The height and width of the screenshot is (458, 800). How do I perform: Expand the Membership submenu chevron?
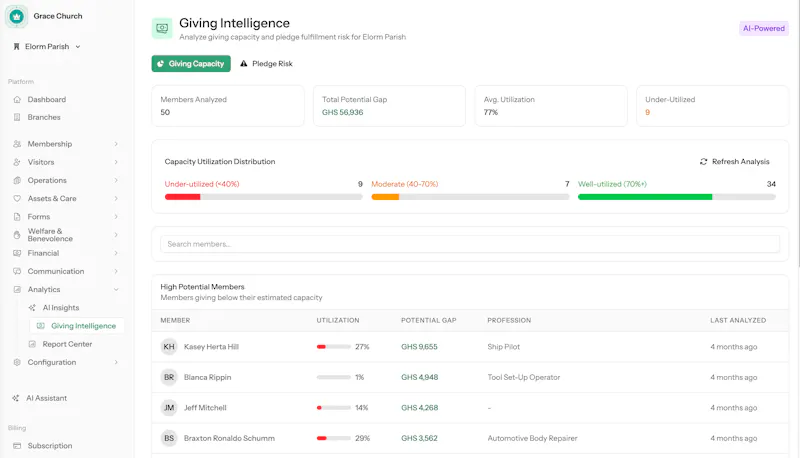click(116, 144)
